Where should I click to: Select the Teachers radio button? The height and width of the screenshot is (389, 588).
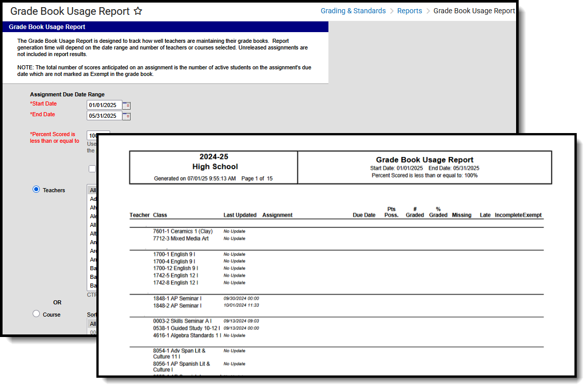tap(36, 189)
